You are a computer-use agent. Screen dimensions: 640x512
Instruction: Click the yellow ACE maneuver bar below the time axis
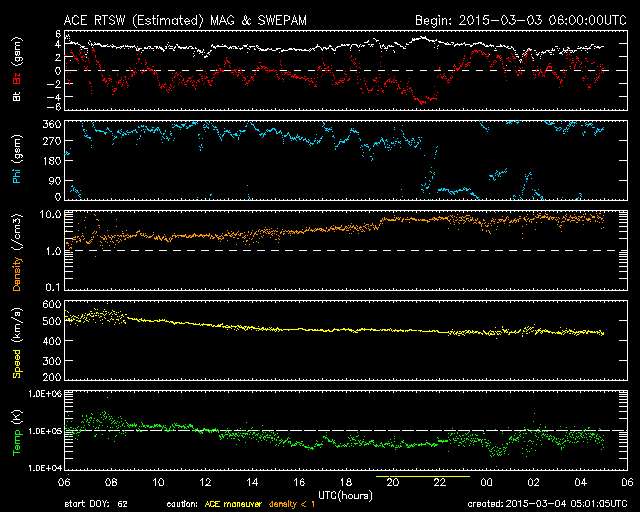point(423,476)
